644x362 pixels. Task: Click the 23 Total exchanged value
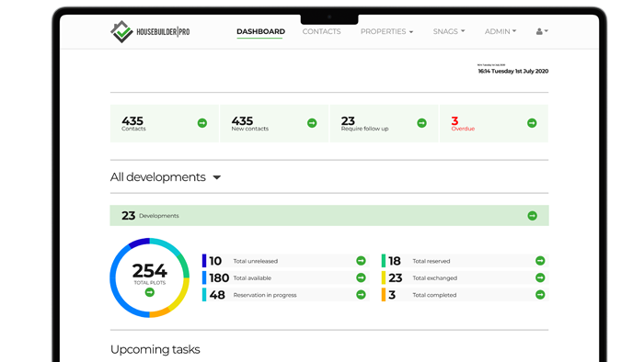click(x=395, y=278)
